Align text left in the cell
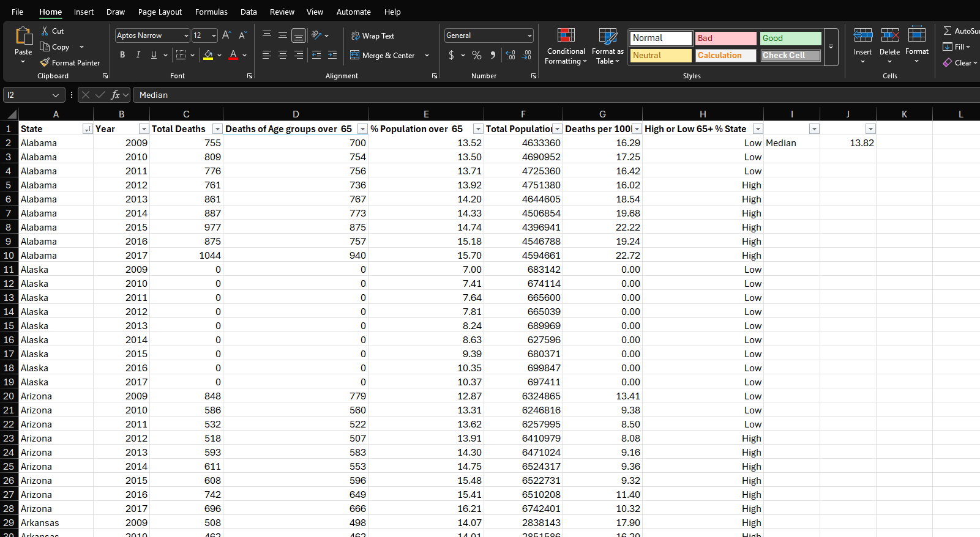Image resolution: width=980 pixels, height=537 pixels. 267,55
